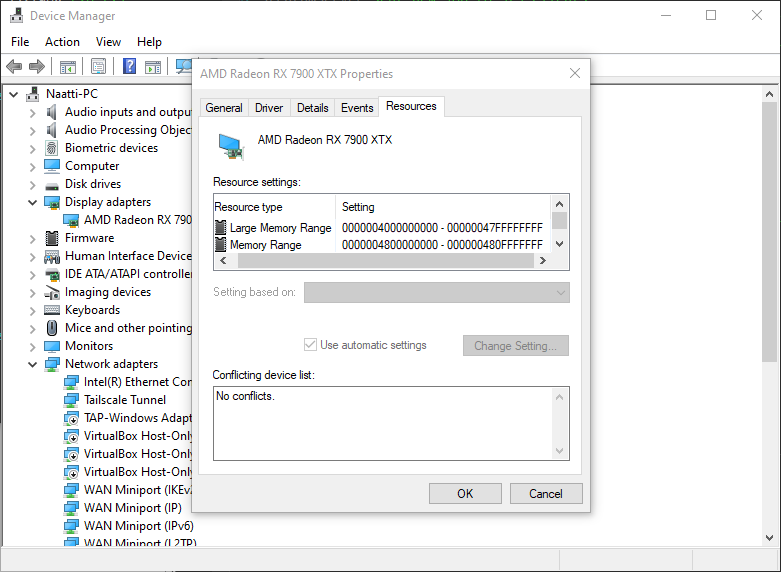Toggle the Show/Hide Action Pane toolbar icon
Screen dimensions: 781x572
(x=153, y=66)
